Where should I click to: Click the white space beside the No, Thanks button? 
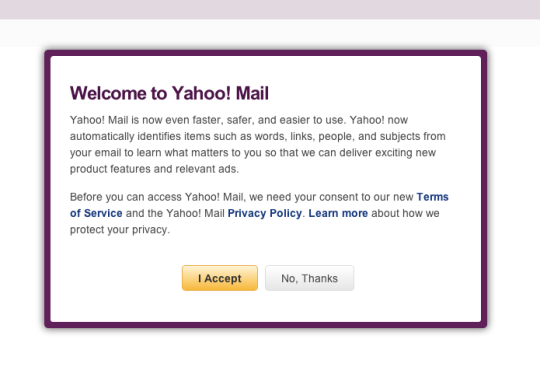pyautogui.click(x=413, y=278)
